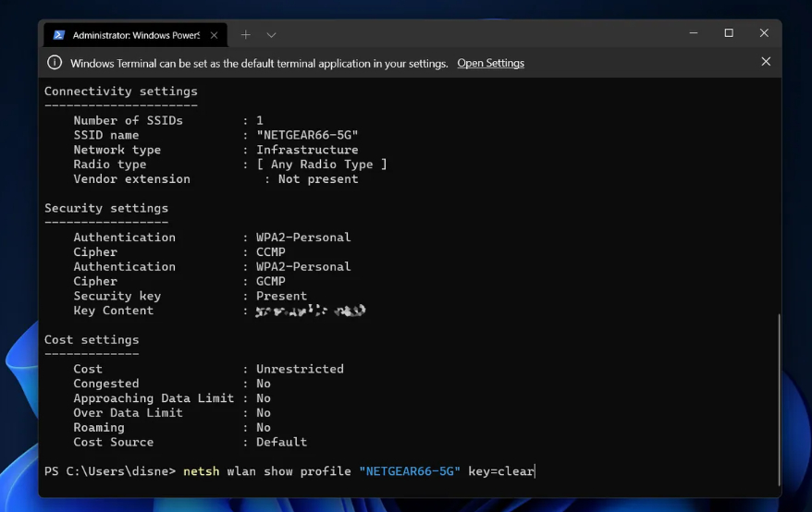Click the netsh command text

[x=201, y=471]
